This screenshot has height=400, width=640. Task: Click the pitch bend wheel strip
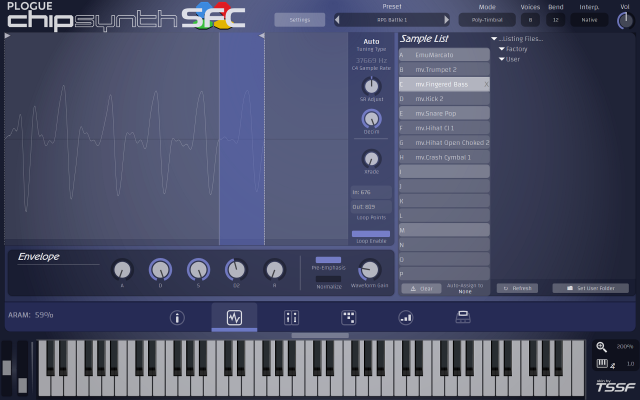coord(7,369)
